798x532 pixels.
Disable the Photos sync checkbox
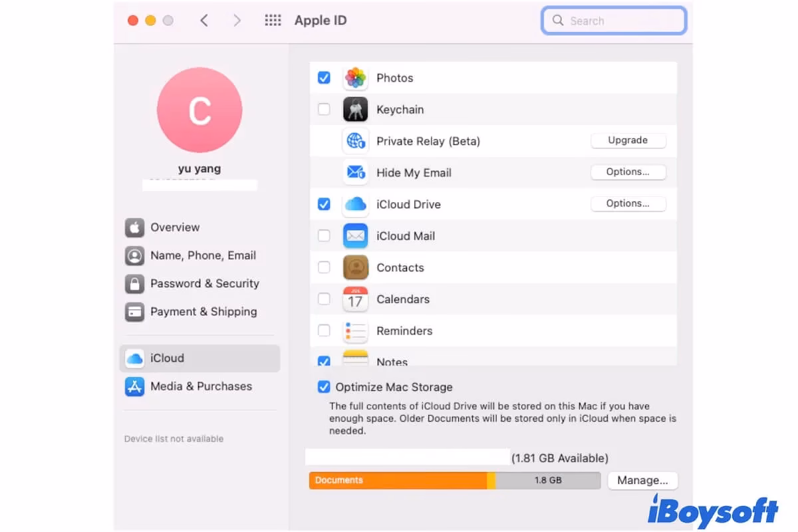324,78
